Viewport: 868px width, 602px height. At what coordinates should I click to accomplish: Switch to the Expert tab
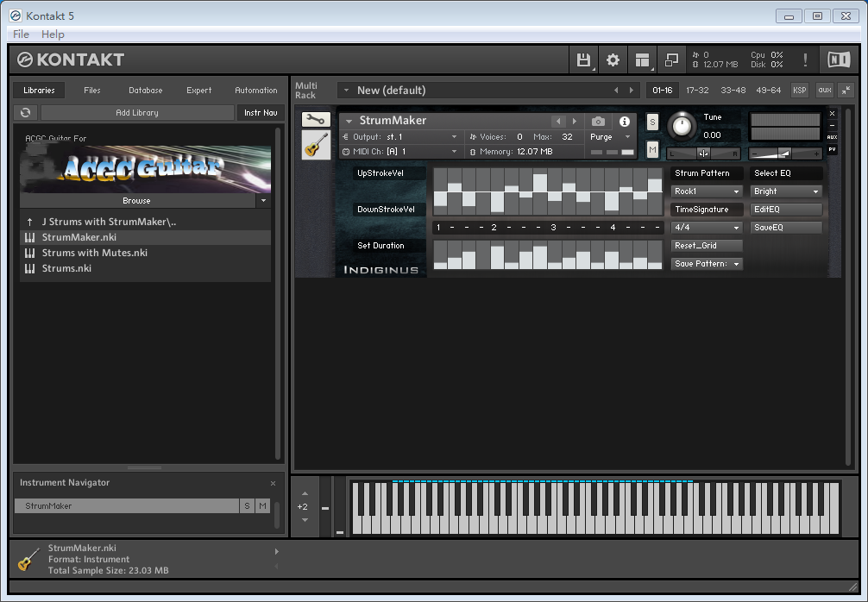[198, 91]
